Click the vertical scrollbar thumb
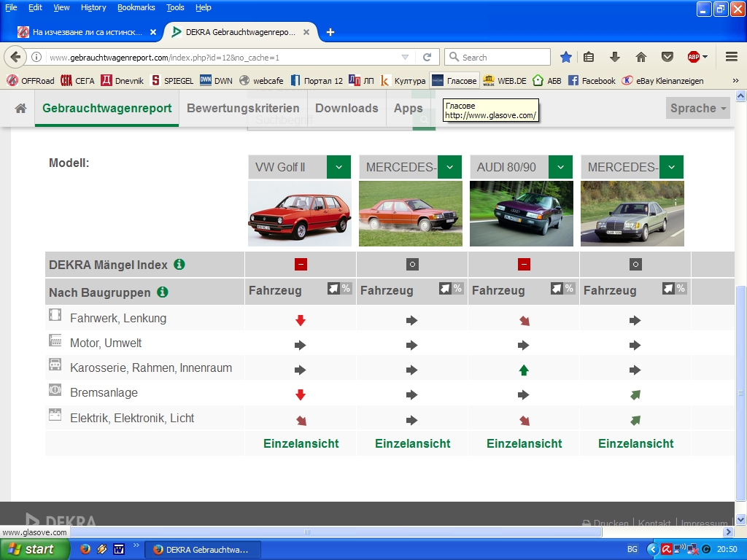Screen dimensions: 747x560 pyautogui.click(x=741, y=393)
